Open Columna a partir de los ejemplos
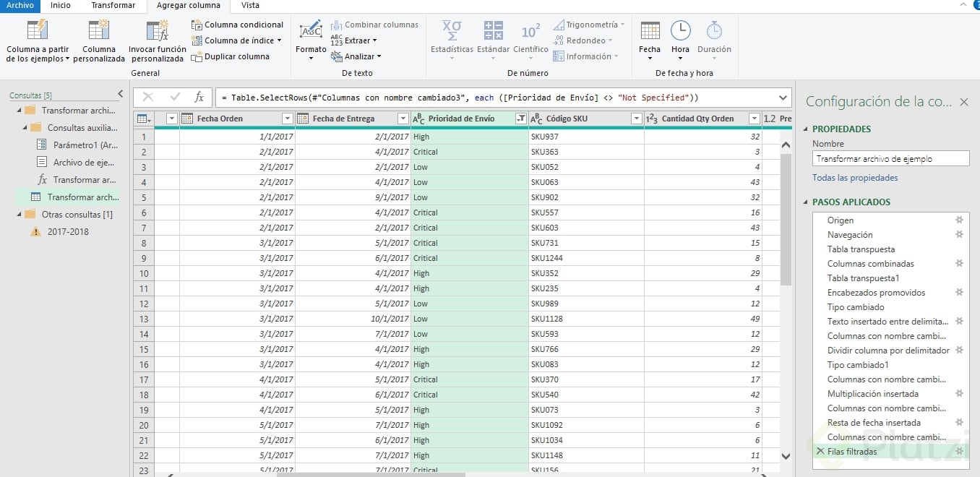 38,42
